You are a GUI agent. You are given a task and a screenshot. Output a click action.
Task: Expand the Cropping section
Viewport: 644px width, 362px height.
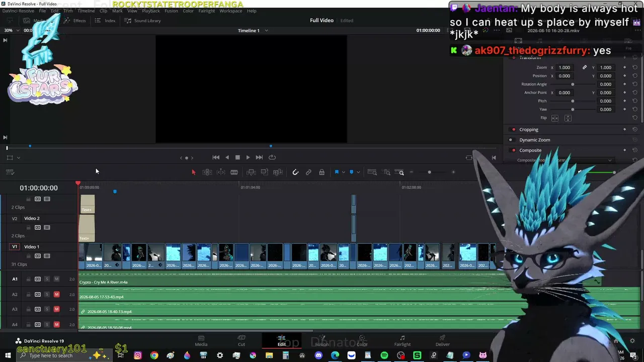coord(528,129)
